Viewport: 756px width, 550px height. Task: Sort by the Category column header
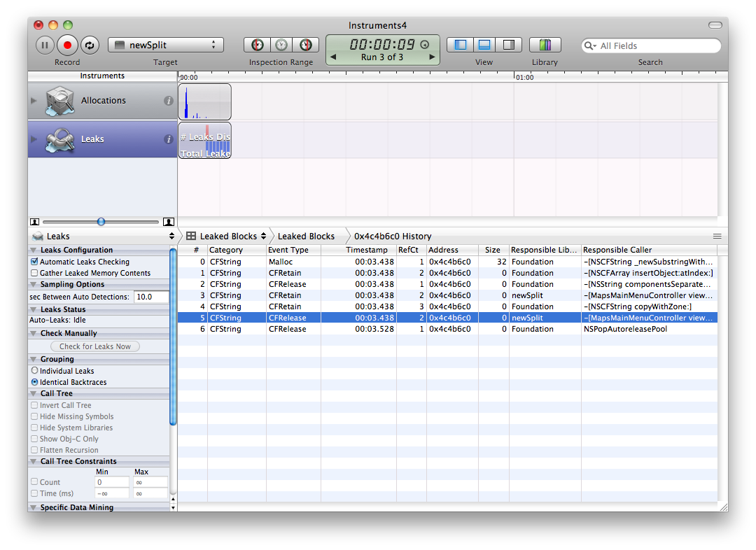(x=237, y=251)
